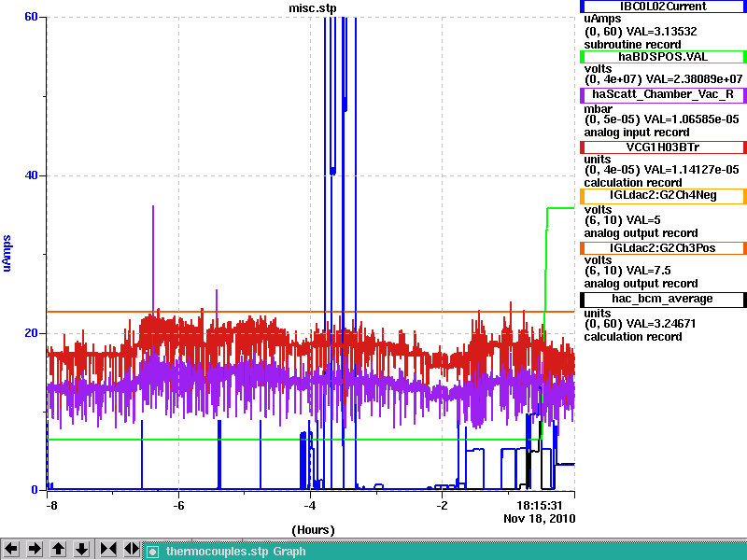Shift graph up with the up arrow
The image size is (747, 560).
(x=58, y=549)
